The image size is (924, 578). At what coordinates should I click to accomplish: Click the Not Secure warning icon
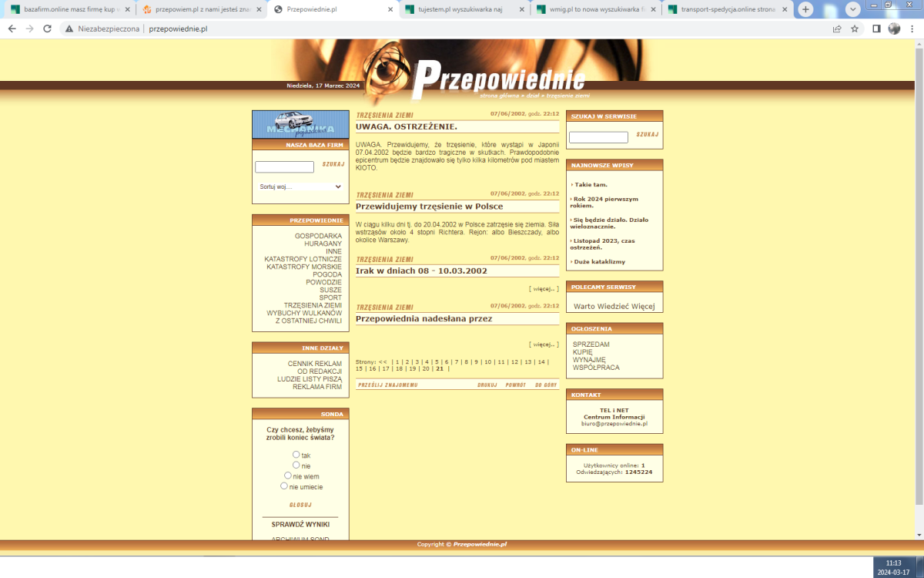coord(69,29)
